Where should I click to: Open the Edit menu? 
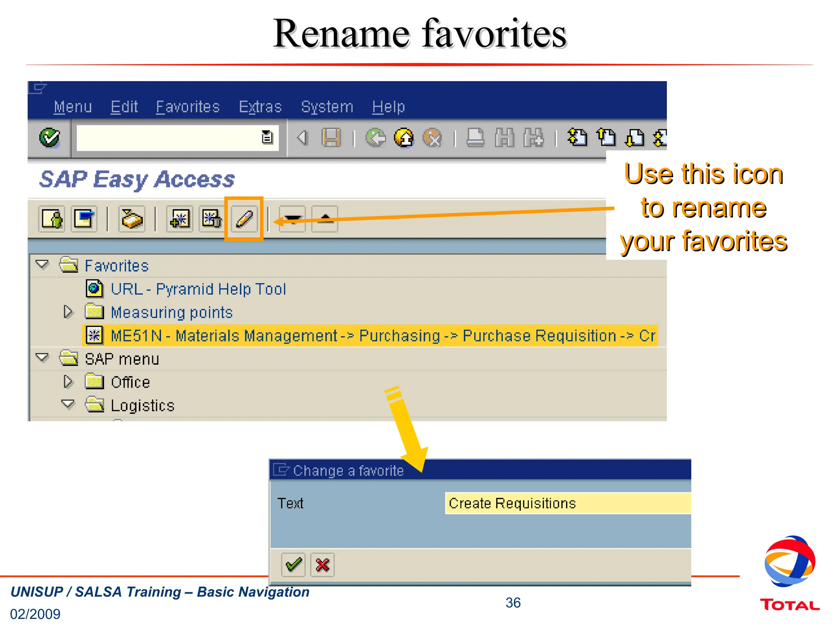pos(124,107)
